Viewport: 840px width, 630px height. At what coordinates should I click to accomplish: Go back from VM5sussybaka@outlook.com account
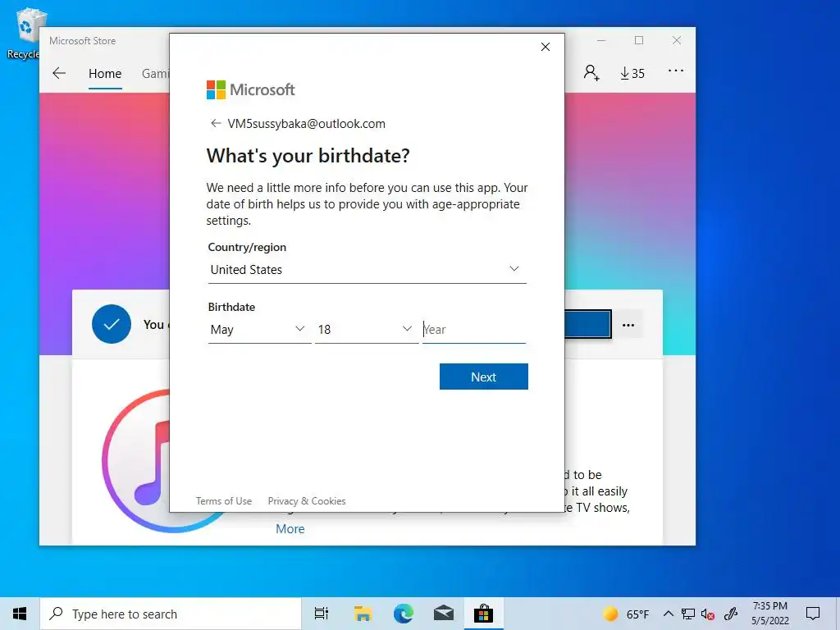click(x=216, y=124)
